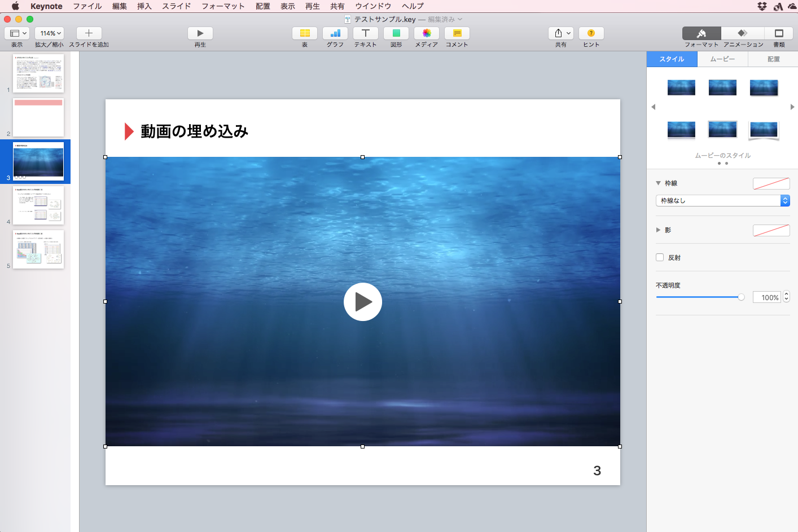798x532 pixels.
Task: Expand the 影 shadow section
Action: click(658, 230)
